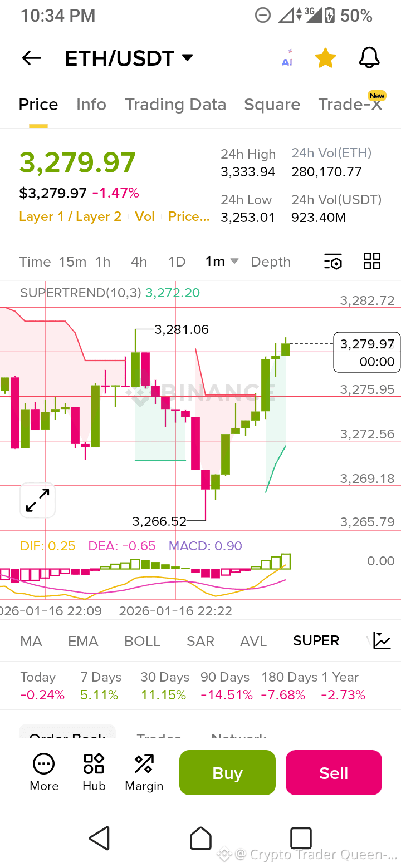This screenshot has width=401, height=868.
Task: Tap the MACD: 0.90 value
Action: 206,546
